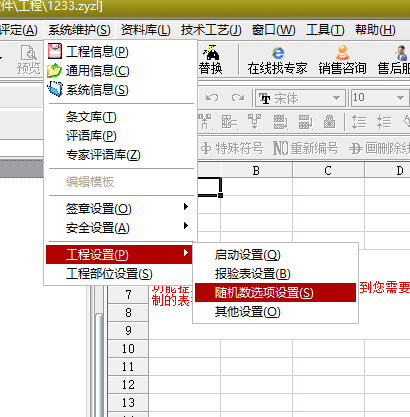Click the 替换 replace icon
The height and width of the screenshot is (417, 410).
211,60
